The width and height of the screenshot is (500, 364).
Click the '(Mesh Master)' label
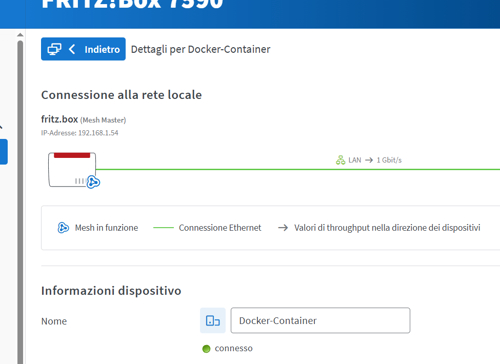[103, 120]
